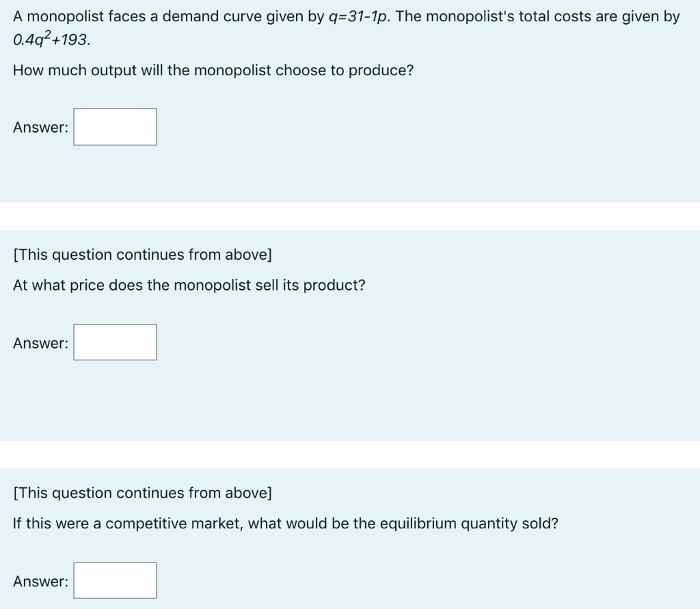The image size is (700, 609).
Task: Click the question about selling price
Action: click(x=188, y=285)
